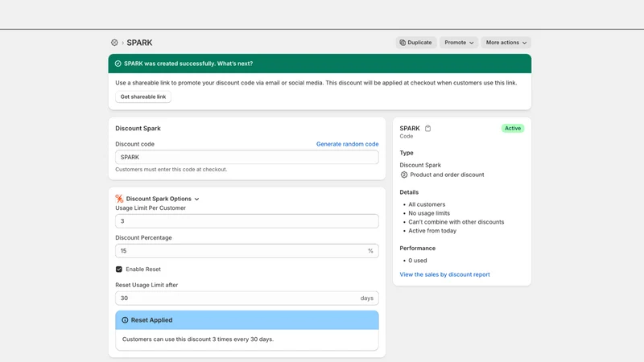644x362 pixels.
Task: Click 'Customers must enter this code at checkout' hint
Action: 171,170
